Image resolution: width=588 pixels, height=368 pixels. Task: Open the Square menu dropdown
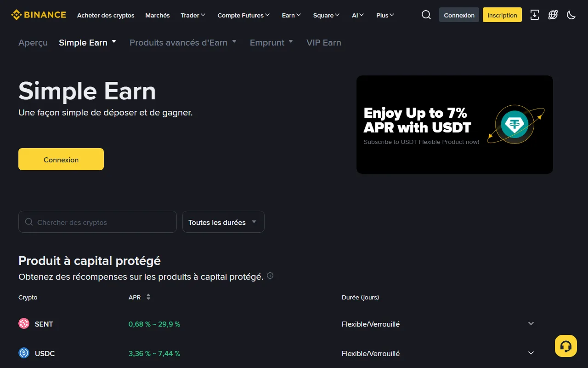(x=326, y=15)
